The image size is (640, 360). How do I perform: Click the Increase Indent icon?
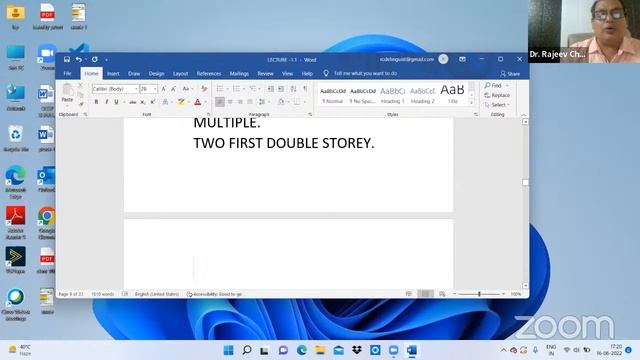(281, 89)
